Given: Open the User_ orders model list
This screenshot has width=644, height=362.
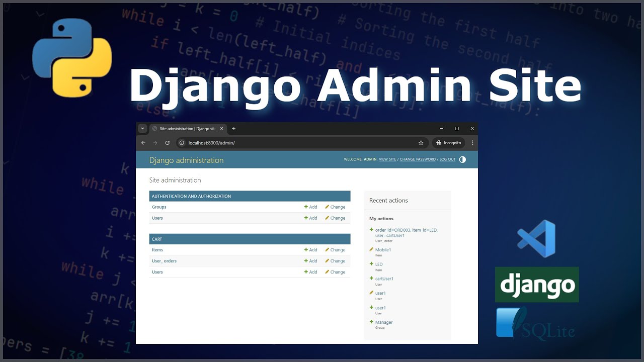Looking at the screenshot, I should [x=164, y=261].
